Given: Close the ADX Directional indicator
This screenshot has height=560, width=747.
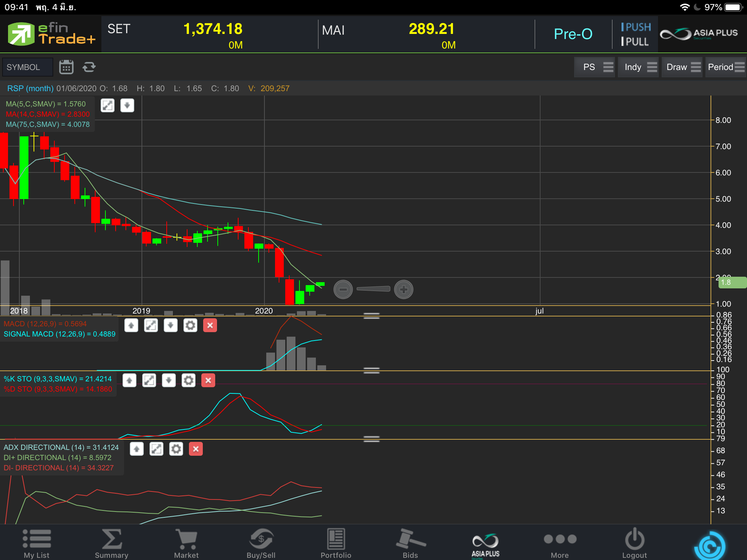Looking at the screenshot, I should click(x=196, y=449).
